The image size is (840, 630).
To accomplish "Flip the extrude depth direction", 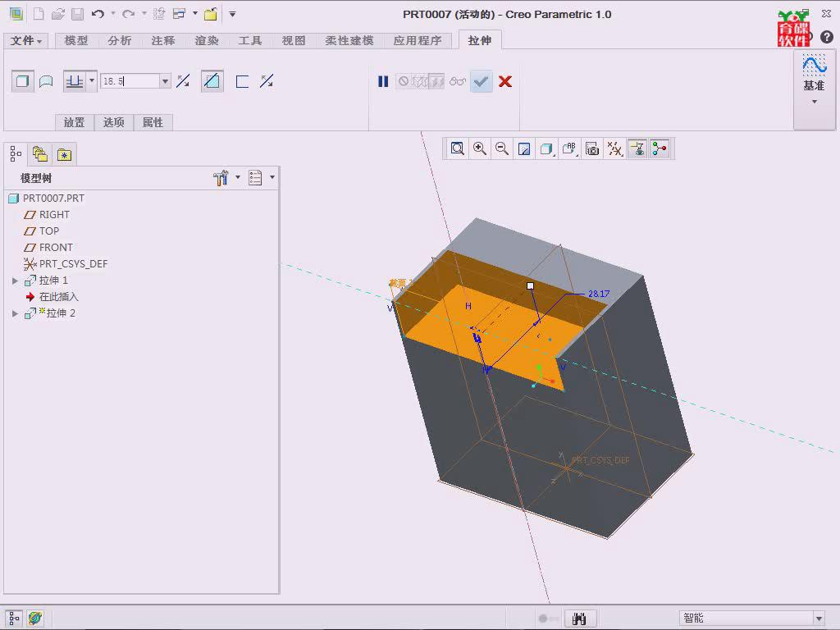I will [183, 81].
